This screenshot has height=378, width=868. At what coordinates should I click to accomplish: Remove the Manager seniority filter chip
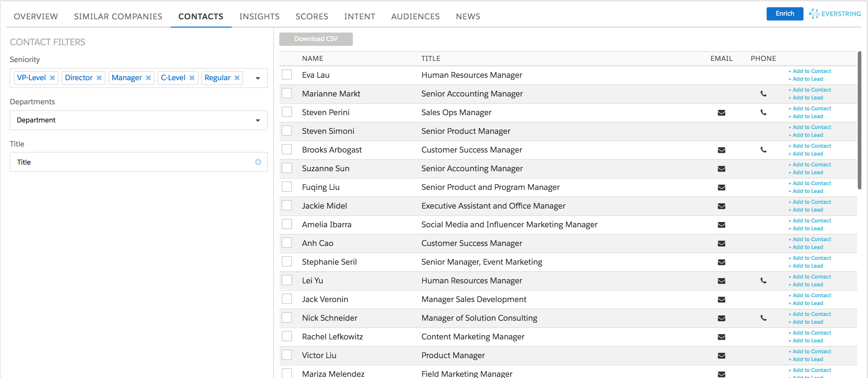click(148, 78)
